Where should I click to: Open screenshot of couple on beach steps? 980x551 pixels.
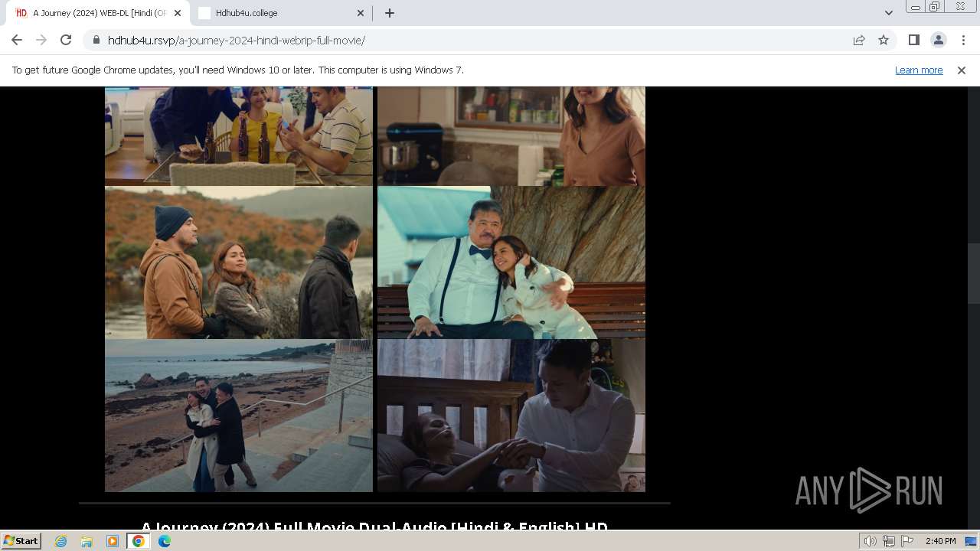(x=239, y=416)
